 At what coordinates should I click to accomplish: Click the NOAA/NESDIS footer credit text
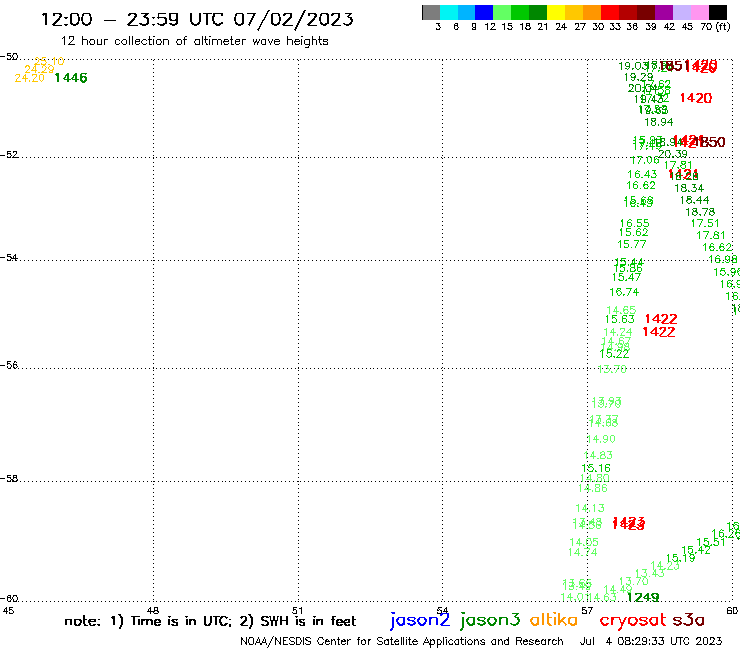402,641
